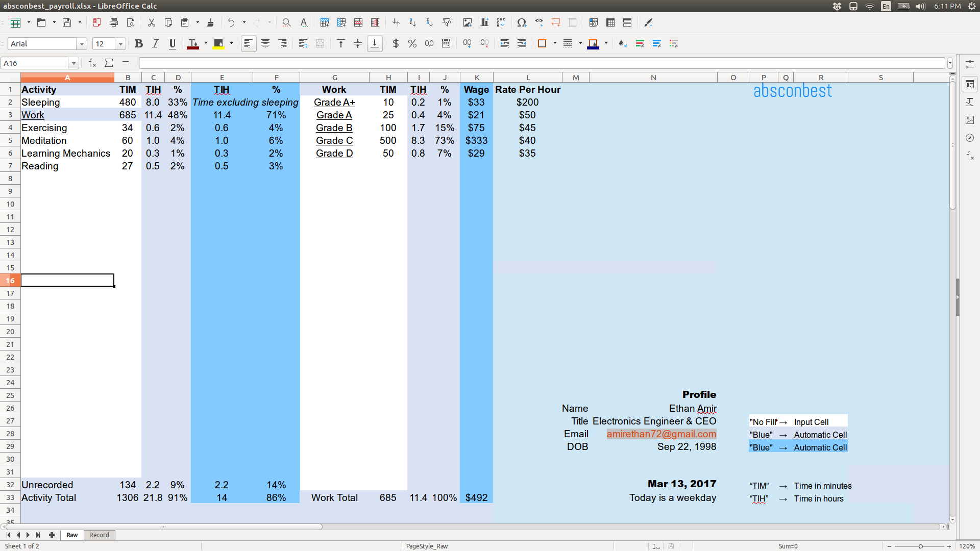Toggle Center Horizontally alignment

[265, 44]
